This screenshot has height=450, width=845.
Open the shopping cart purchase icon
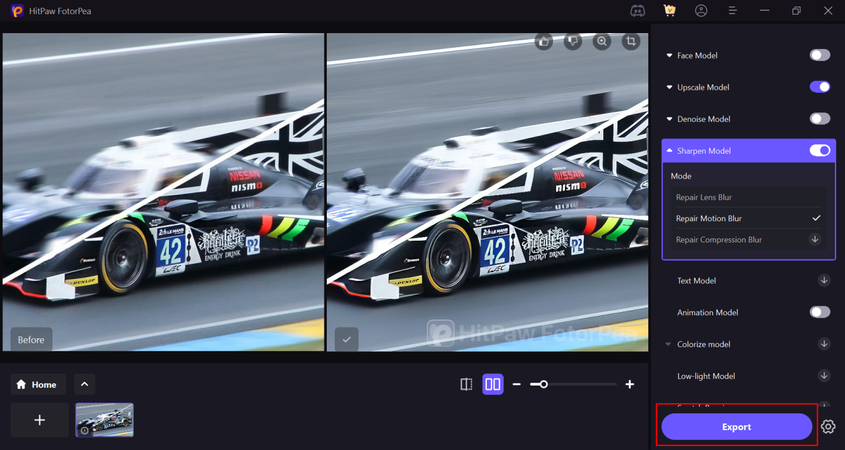(669, 11)
